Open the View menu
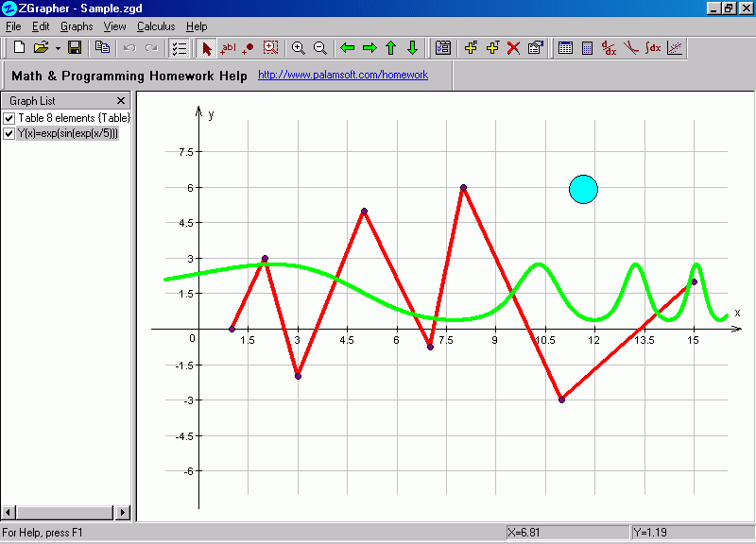The image size is (756, 544). pos(114,26)
